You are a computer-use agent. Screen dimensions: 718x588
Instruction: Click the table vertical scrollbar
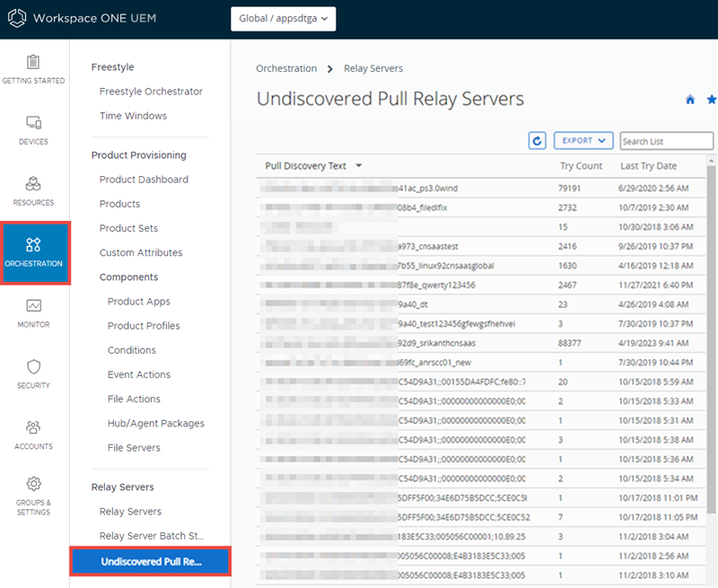(711, 338)
